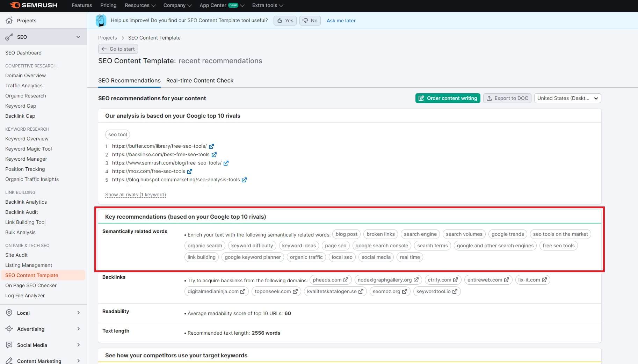Open external link icon for buffer.com URL
Image resolution: width=638 pixels, height=364 pixels.
[x=211, y=146]
